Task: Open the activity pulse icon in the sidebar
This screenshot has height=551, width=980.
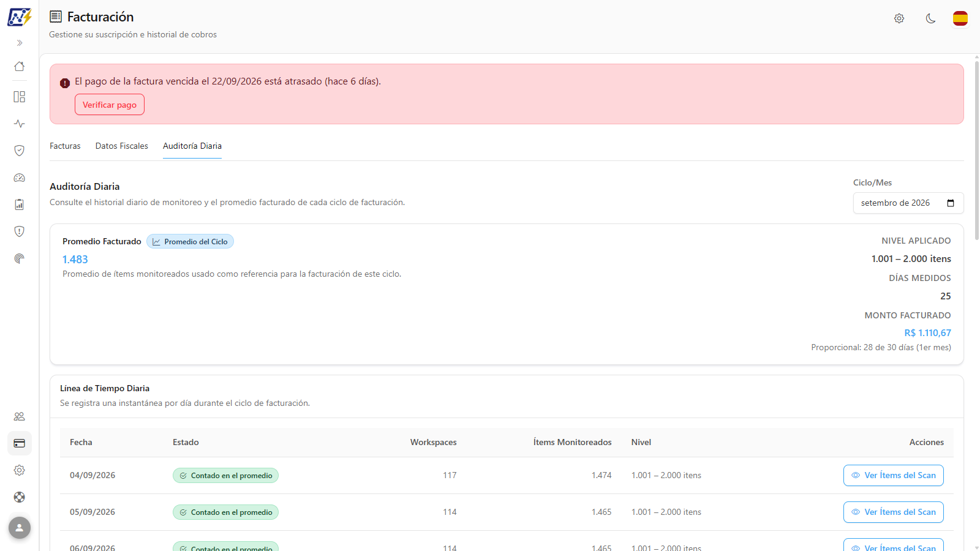Action: tap(20, 124)
